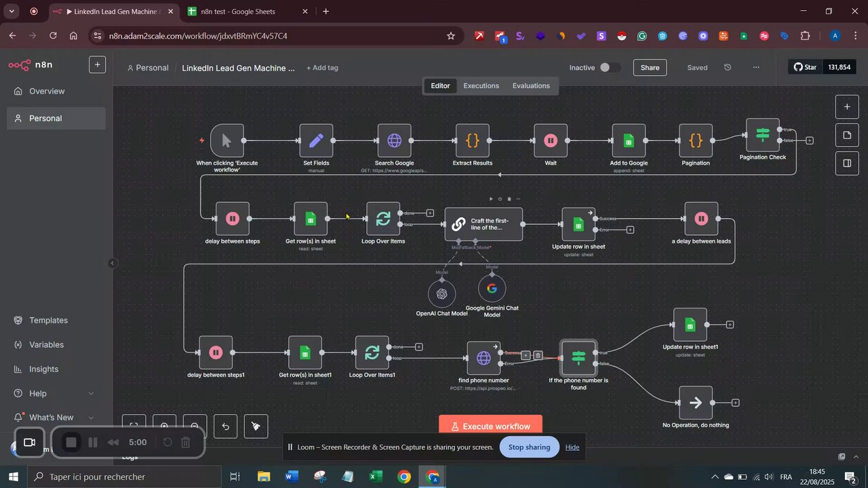This screenshot has height=488, width=868.
Task: Select the 'Craft the first-line' chain node
Action: click(x=484, y=224)
